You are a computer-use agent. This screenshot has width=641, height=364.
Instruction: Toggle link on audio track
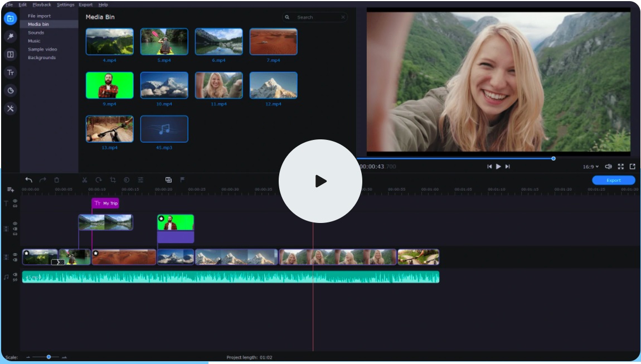point(15,280)
